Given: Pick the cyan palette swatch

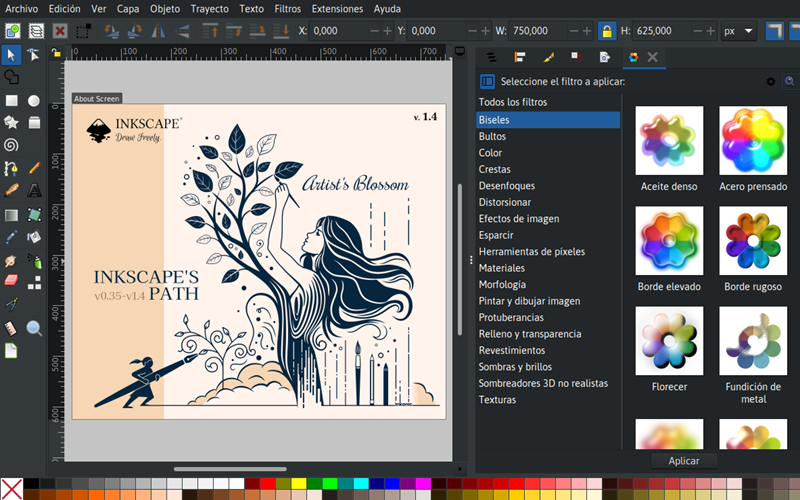Looking at the screenshot, I should coord(361,483).
